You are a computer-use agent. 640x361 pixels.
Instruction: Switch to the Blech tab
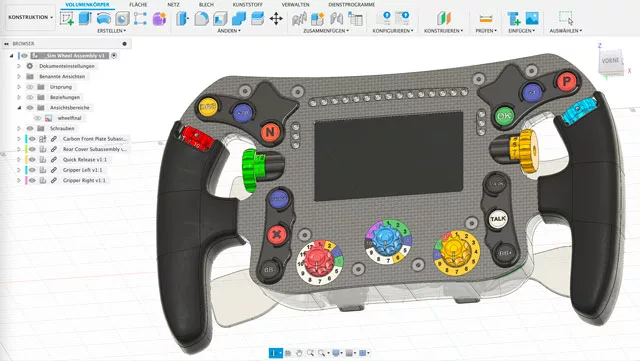[x=206, y=4]
